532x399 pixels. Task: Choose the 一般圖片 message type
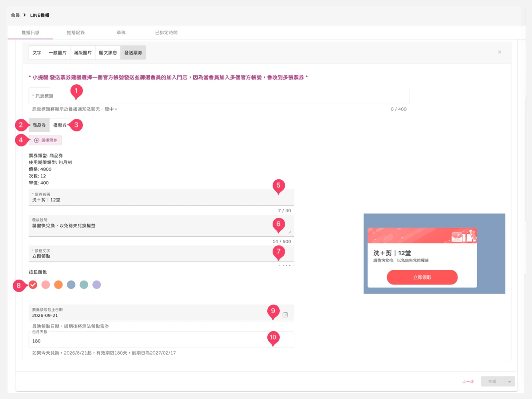58,52
